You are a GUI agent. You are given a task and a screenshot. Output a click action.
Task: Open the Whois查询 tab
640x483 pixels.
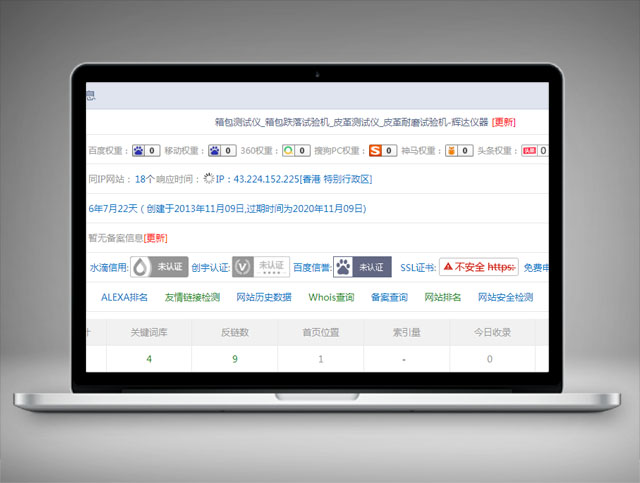point(331,297)
